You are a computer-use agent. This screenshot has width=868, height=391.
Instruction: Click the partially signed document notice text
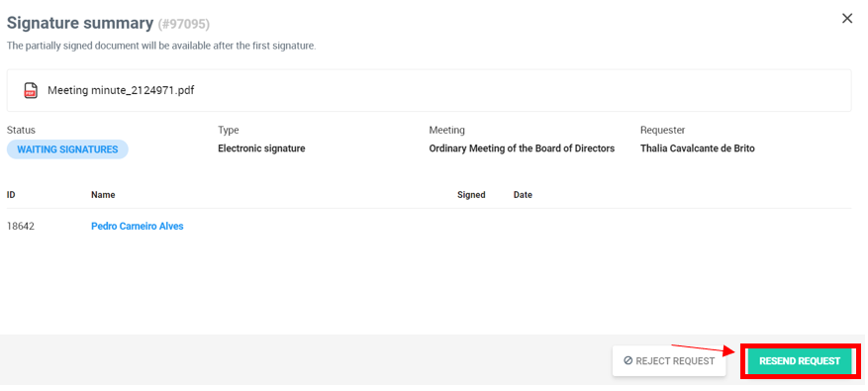click(x=161, y=46)
